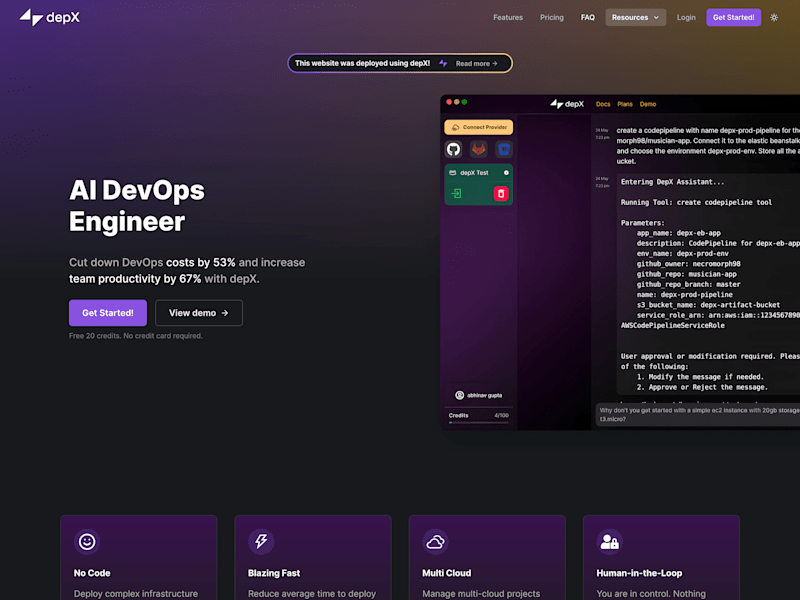
Task: Click the depX Test project card label
Action: coord(474,173)
